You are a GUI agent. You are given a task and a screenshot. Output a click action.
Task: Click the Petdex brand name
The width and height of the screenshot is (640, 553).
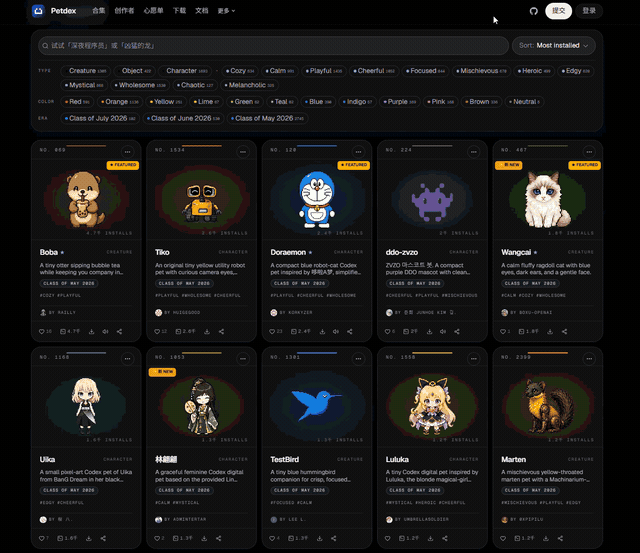pyautogui.click(x=63, y=11)
